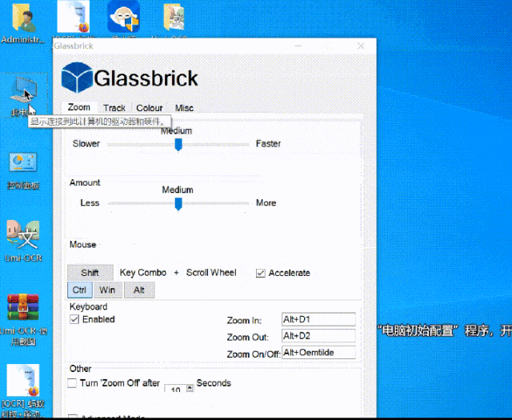Open the Administrator folder desktop icon
This screenshot has height=420, width=512.
click(23, 23)
